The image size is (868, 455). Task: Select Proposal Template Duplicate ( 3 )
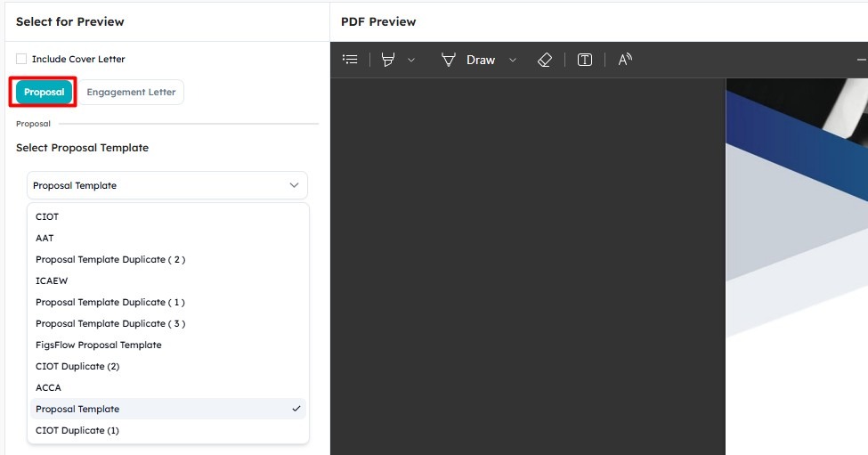click(x=167, y=324)
